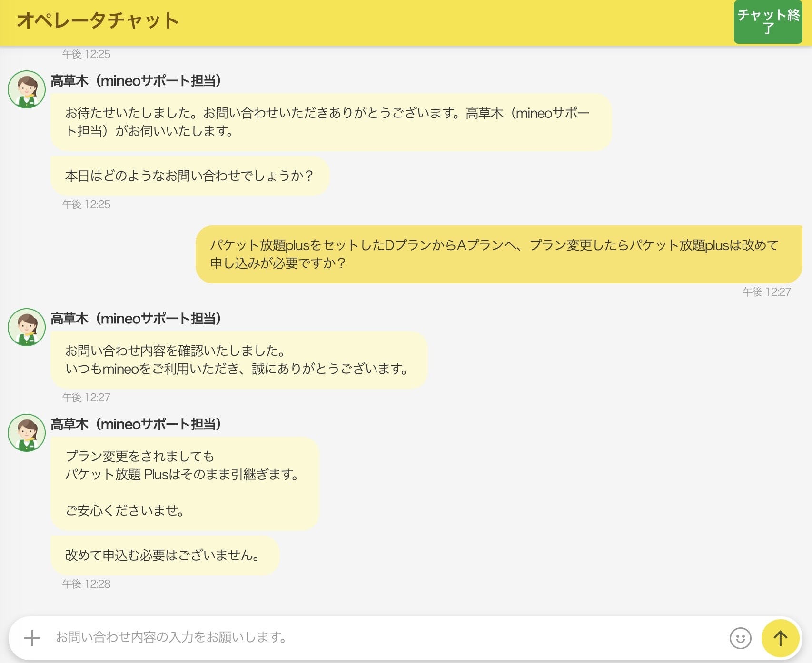Viewport: 812px width, 663px height.
Task: Click the オペレータチャット header title
Action: (x=98, y=21)
